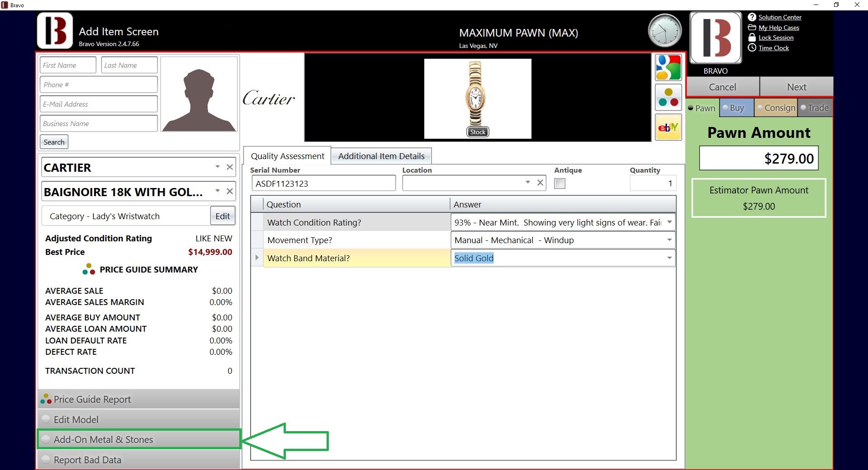Open the analog clock icon
The image size is (868, 470).
click(664, 31)
